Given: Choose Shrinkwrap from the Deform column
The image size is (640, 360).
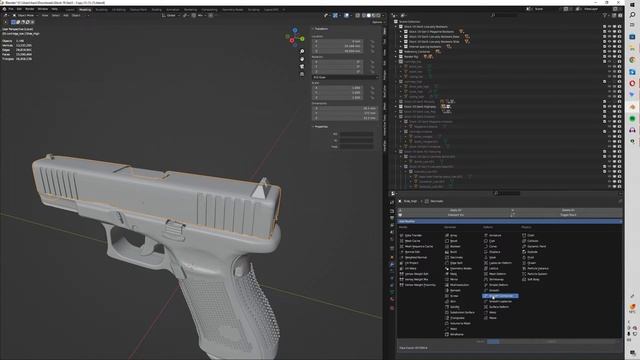Looking at the screenshot, I should [495, 280].
